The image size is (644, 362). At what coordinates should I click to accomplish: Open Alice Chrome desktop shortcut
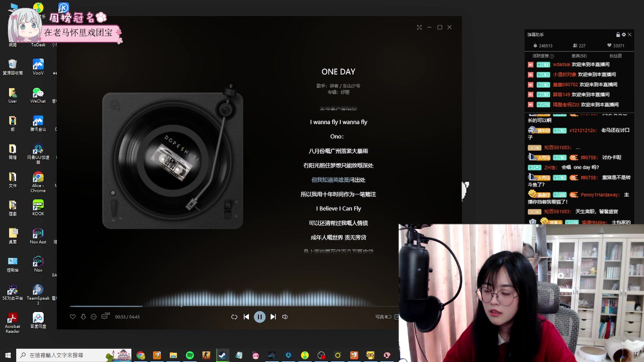pos(38,181)
